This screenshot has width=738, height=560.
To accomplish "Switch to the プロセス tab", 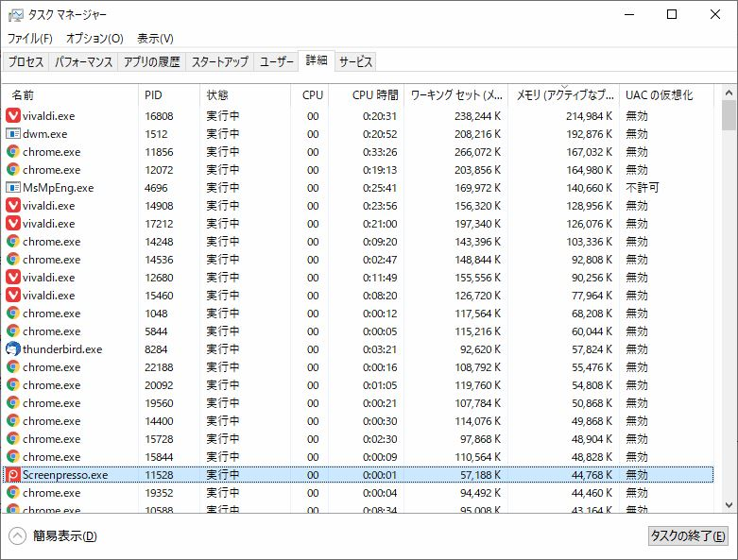I will [26, 61].
